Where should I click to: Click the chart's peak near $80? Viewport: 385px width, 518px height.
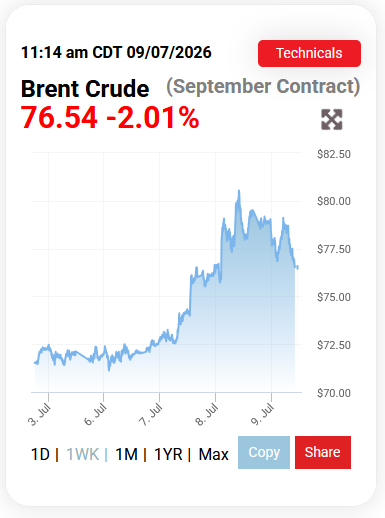click(x=239, y=191)
